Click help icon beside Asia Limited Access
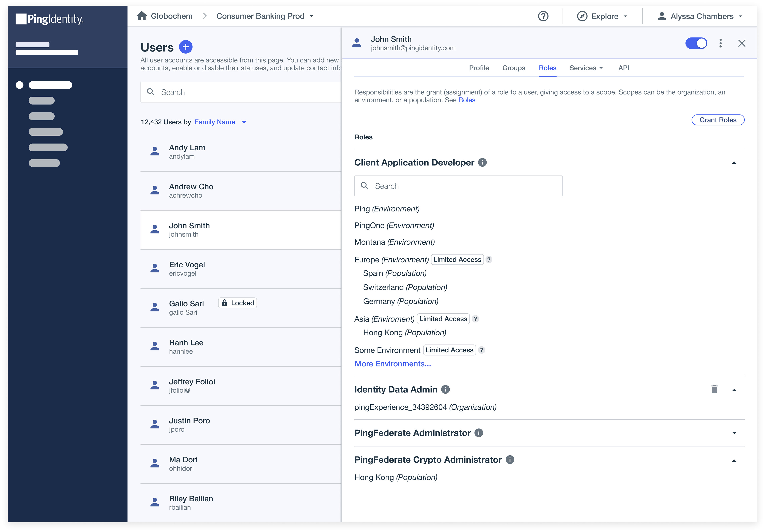 [x=476, y=319]
